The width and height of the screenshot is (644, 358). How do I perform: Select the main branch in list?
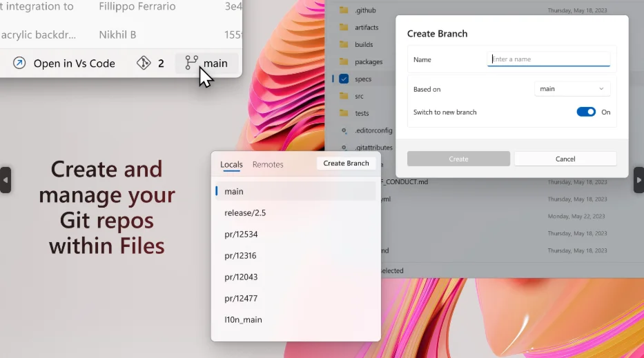[295, 191]
